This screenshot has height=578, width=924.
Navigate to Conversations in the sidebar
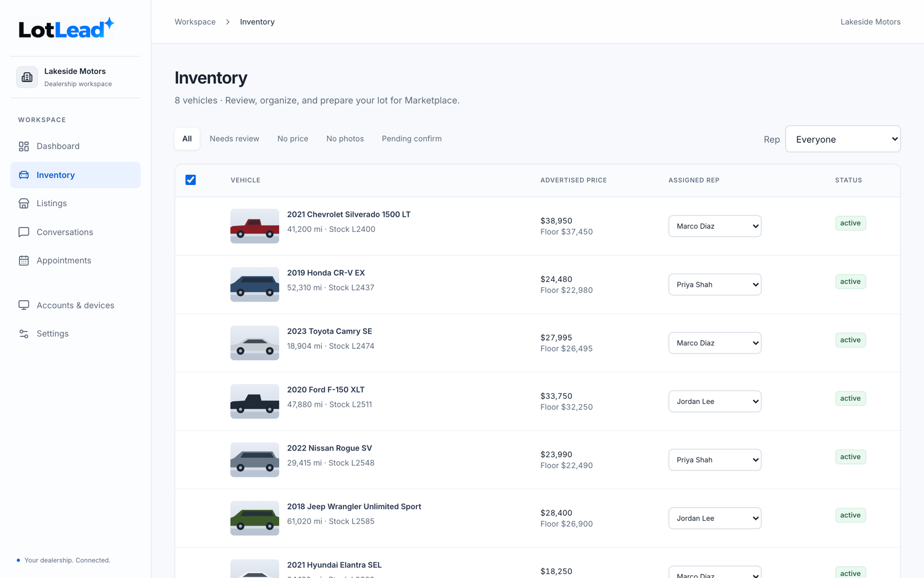tap(75, 232)
